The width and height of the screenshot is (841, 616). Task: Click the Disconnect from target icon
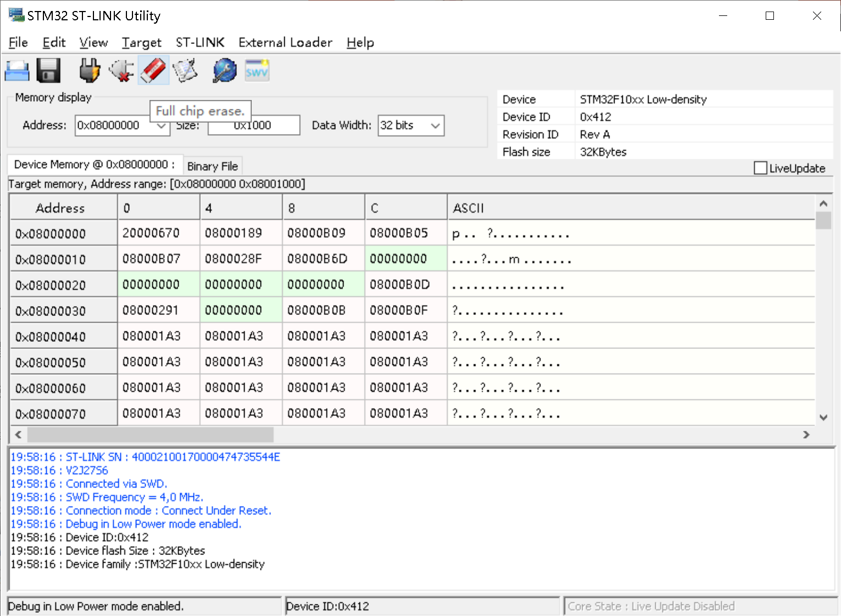point(121,71)
